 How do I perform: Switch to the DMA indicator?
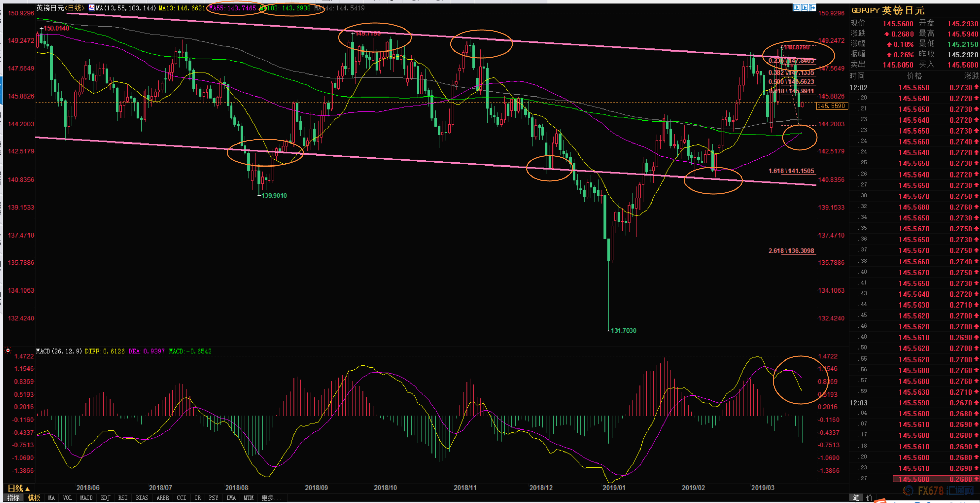point(231,498)
